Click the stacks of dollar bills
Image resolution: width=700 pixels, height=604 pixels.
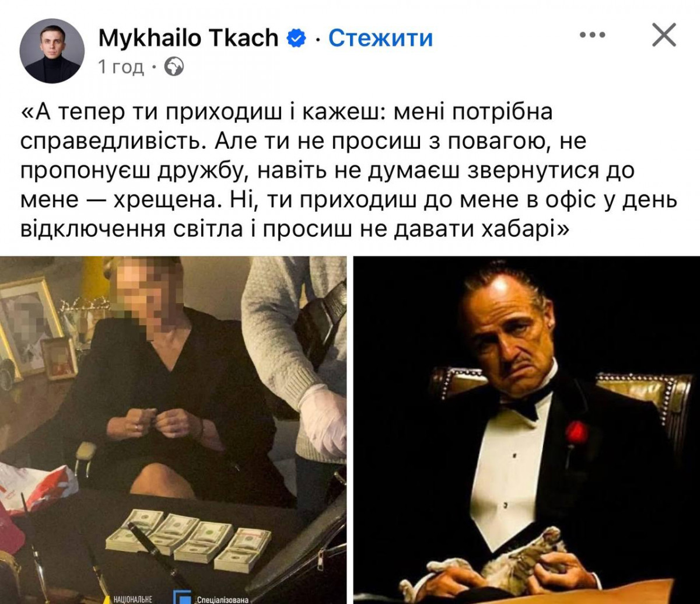coord(188,540)
